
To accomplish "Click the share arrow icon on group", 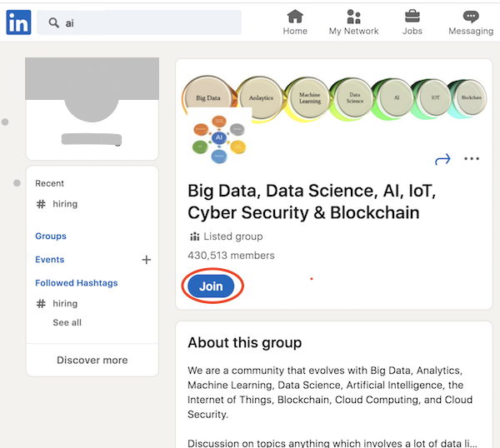I will point(442,159).
